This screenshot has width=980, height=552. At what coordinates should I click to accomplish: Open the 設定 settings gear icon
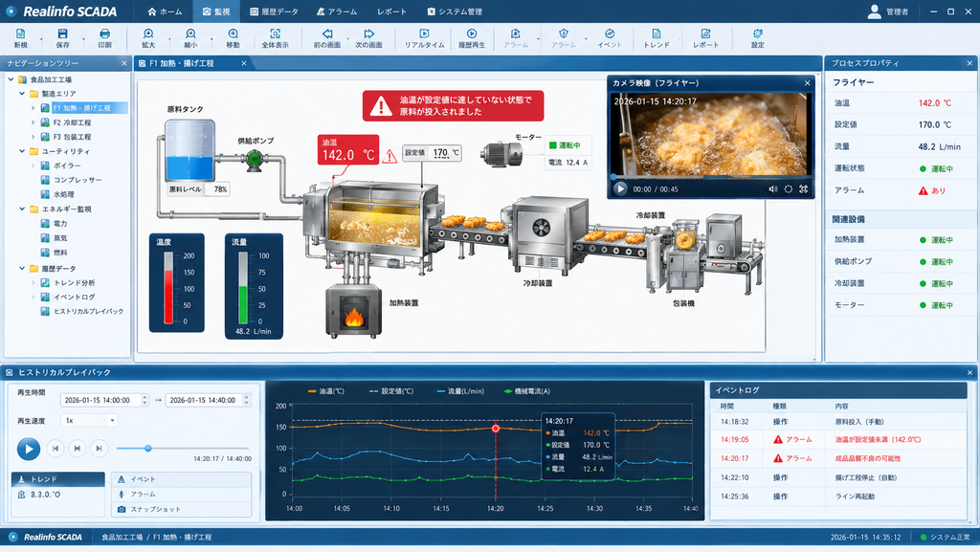tap(758, 38)
